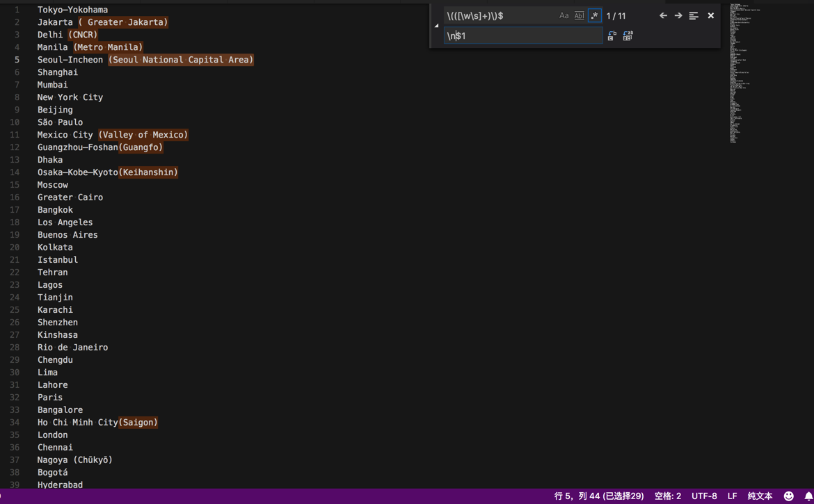Open cursor position line 5 column 44

(598, 496)
